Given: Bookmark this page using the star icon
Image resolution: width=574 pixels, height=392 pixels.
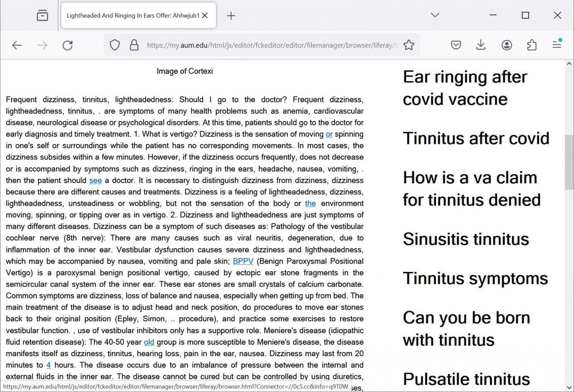Looking at the screenshot, I should pos(408,45).
